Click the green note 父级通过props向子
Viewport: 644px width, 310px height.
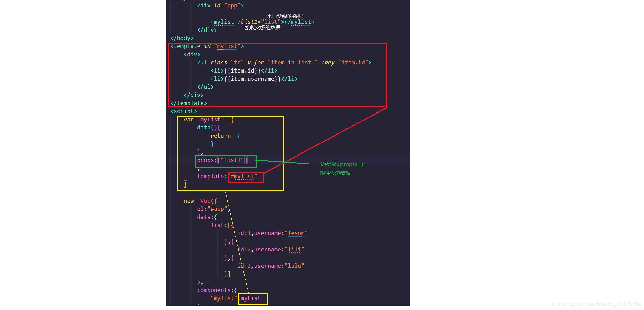click(x=342, y=164)
